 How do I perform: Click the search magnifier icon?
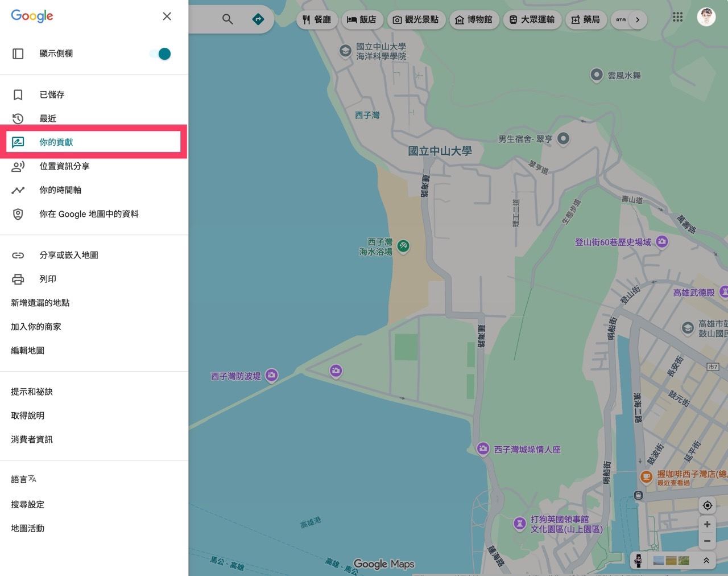tap(227, 19)
